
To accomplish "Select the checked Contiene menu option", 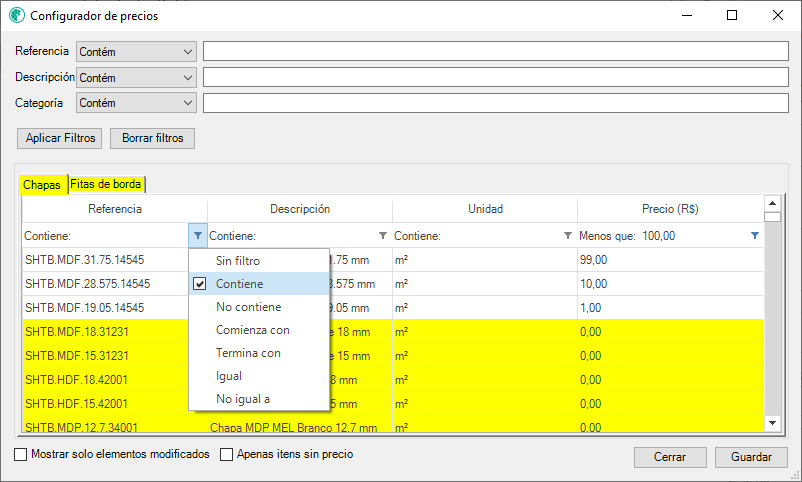I will coord(259,284).
